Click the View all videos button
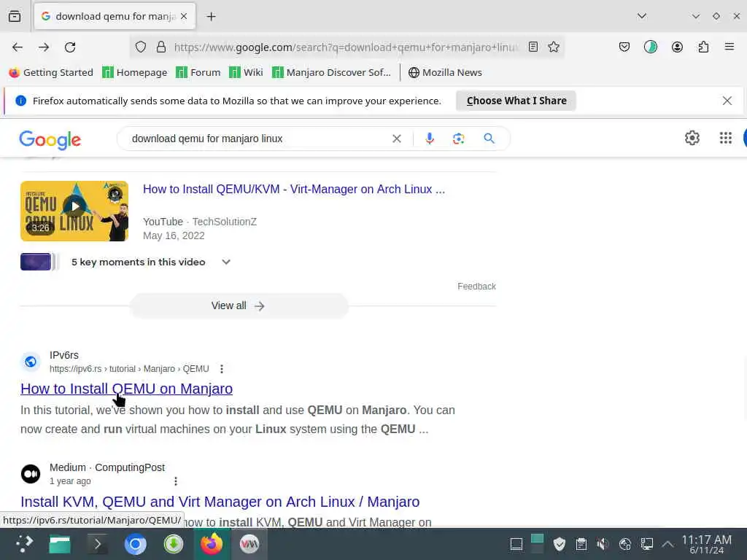The height and width of the screenshot is (560, 747). [239, 306]
